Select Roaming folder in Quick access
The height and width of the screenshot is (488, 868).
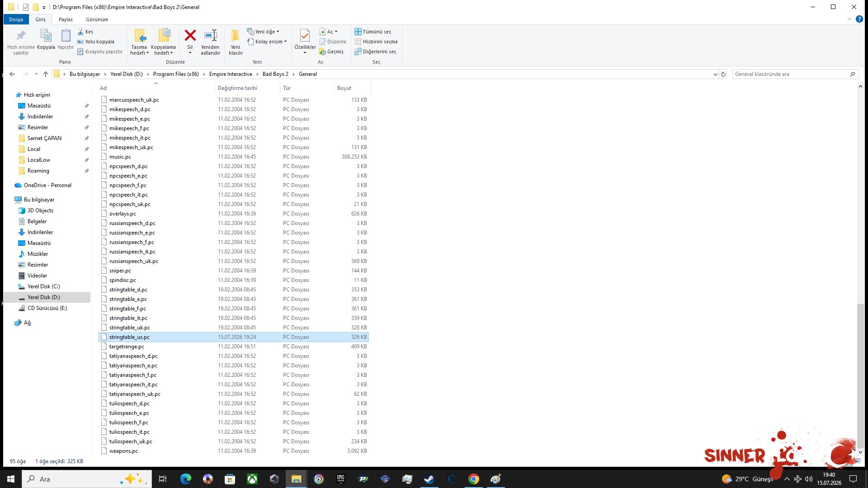click(x=38, y=171)
